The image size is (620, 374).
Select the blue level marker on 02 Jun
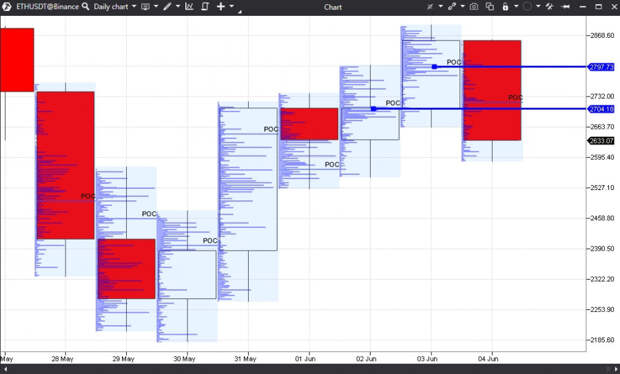(x=373, y=109)
